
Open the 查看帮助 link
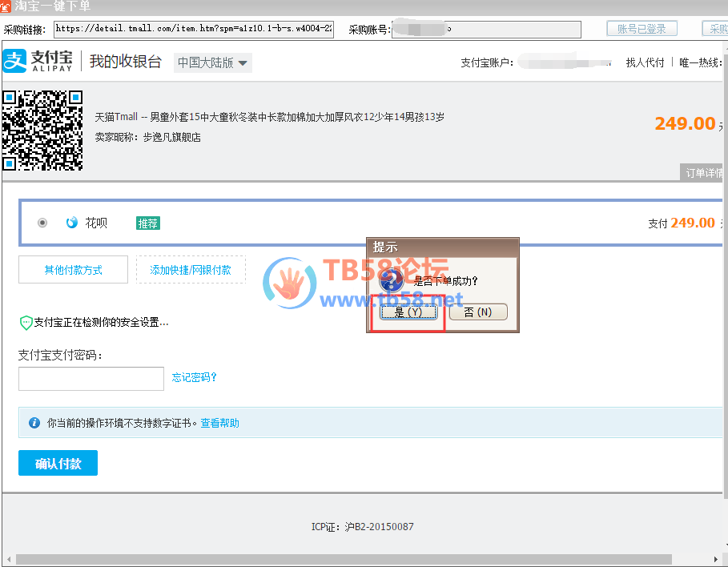(x=219, y=423)
